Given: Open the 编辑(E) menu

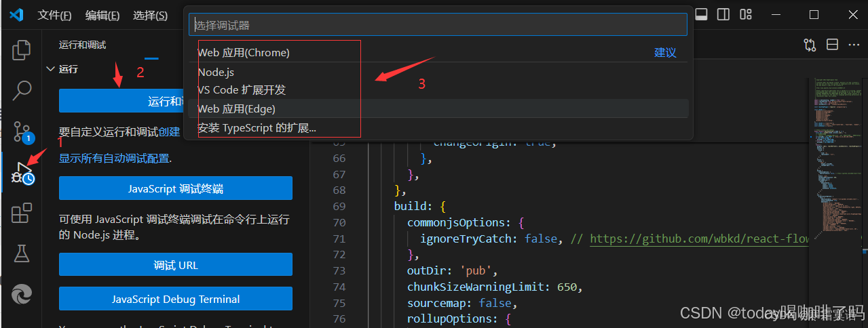Looking at the screenshot, I should pos(102,15).
